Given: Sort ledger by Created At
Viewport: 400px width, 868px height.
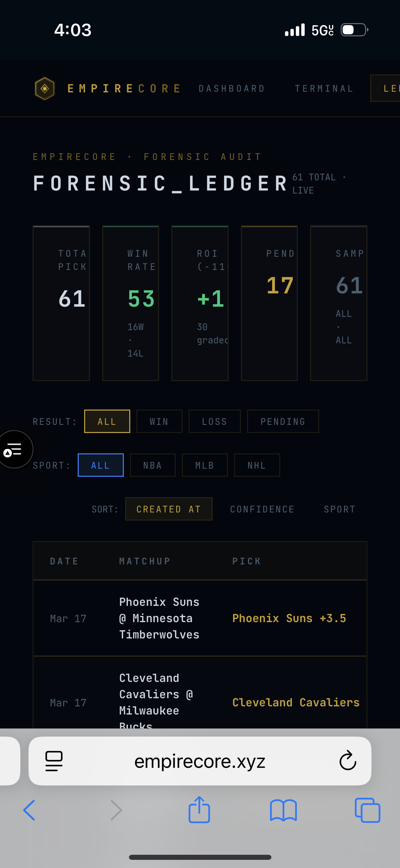Looking at the screenshot, I should (x=169, y=509).
